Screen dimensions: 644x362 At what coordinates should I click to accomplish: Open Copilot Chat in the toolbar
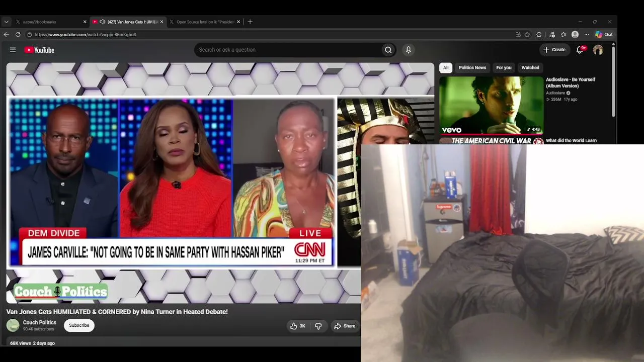point(604,35)
